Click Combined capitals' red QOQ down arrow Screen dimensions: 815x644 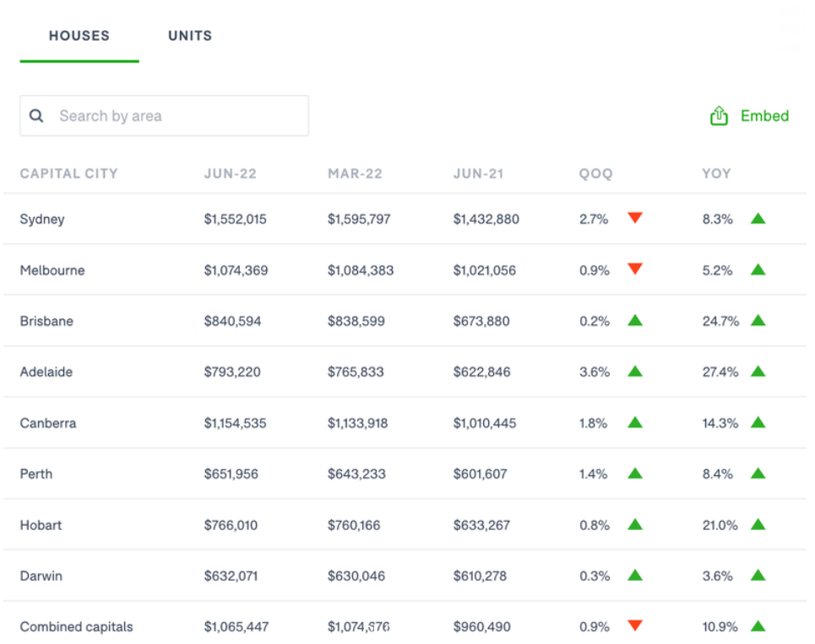(635, 625)
